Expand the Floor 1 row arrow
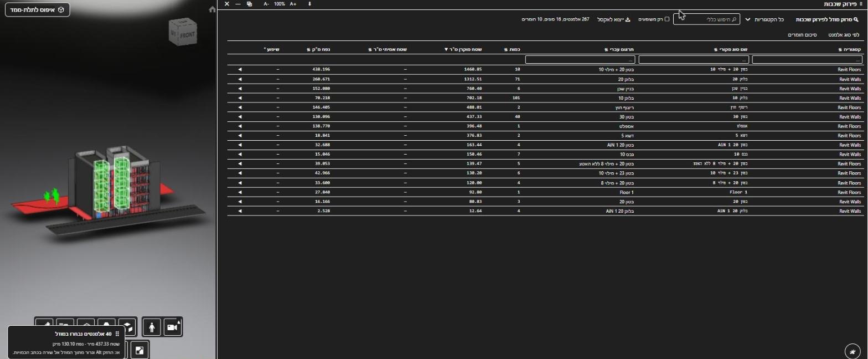The image size is (868, 359). 240,192
